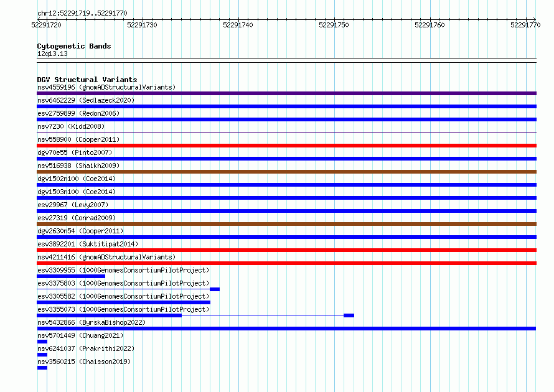Open the nsv5432866 (ByrskaBishop2022) label
Screen dimensions: 554x392
[92, 322]
